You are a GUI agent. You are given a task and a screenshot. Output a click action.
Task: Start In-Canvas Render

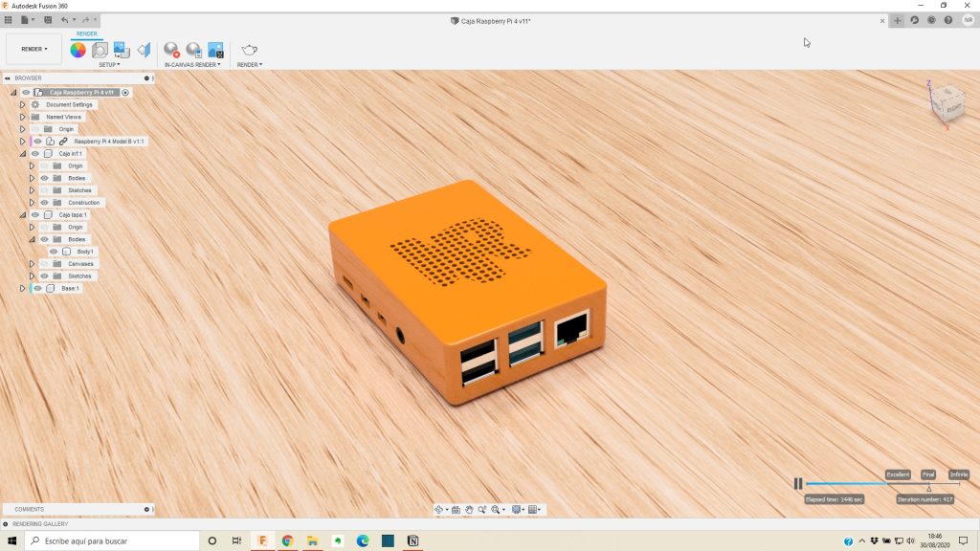pyautogui.click(x=172, y=50)
